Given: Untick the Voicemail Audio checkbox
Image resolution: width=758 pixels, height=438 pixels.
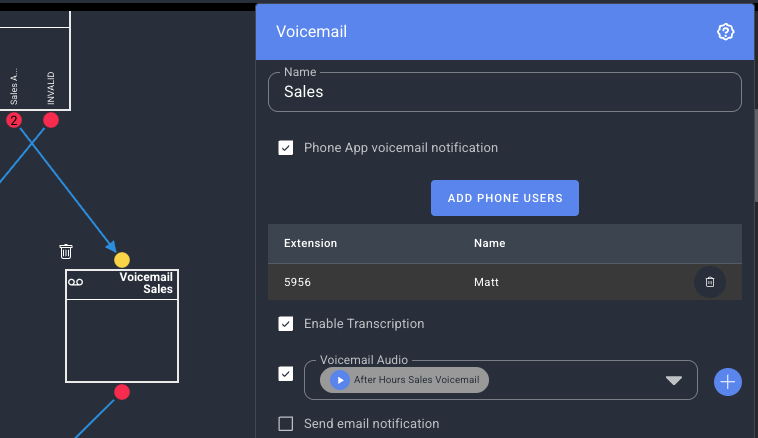Looking at the screenshot, I should click(286, 374).
